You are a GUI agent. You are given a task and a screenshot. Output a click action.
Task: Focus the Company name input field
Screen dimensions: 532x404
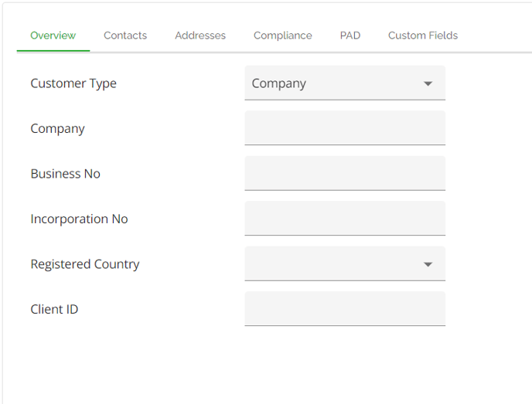(345, 128)
